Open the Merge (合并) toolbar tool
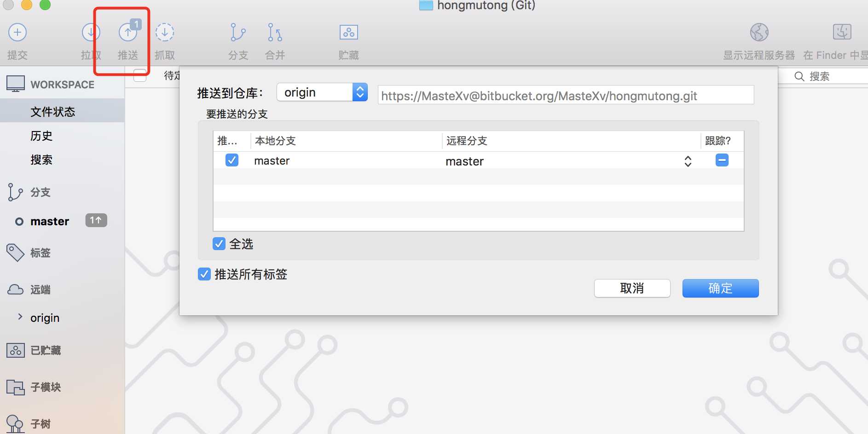 275,32
